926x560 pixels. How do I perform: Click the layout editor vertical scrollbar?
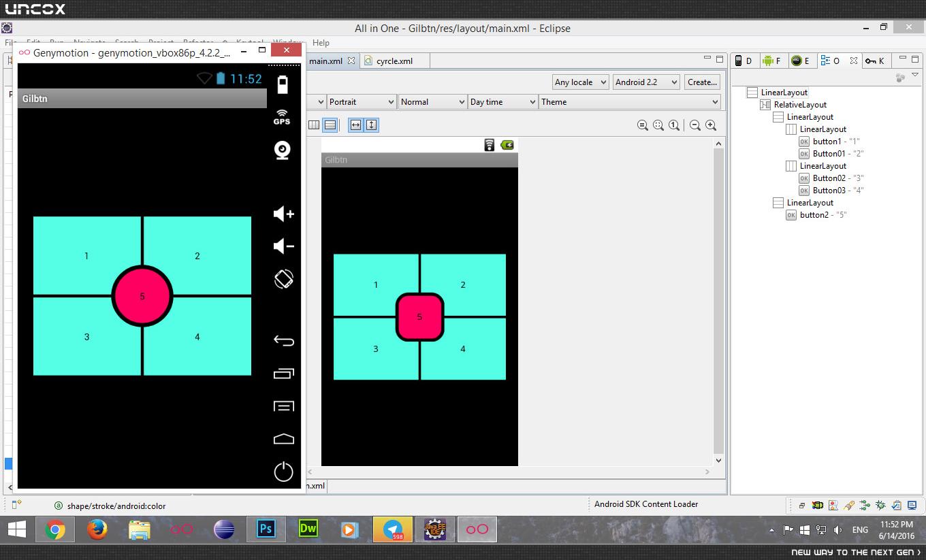click(x=718, y=302)
